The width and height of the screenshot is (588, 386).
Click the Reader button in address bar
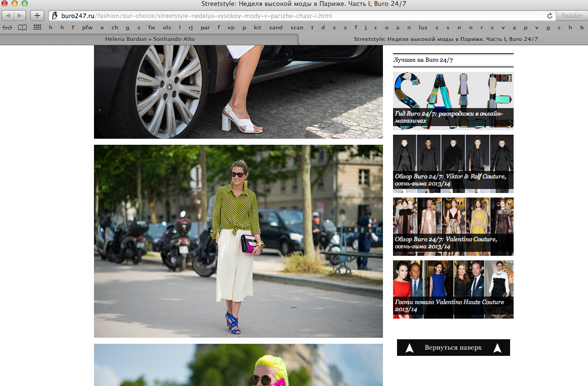point(572,16)
